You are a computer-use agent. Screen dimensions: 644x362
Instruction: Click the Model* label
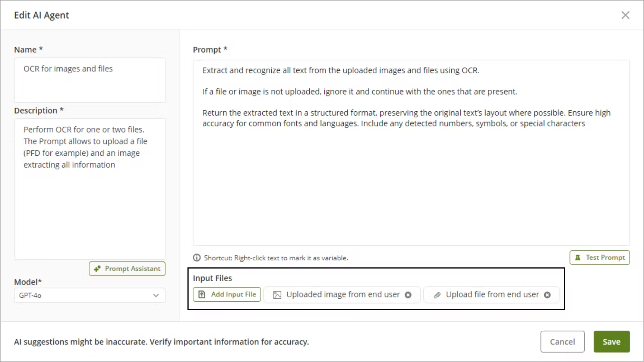[x=28, y=282]
